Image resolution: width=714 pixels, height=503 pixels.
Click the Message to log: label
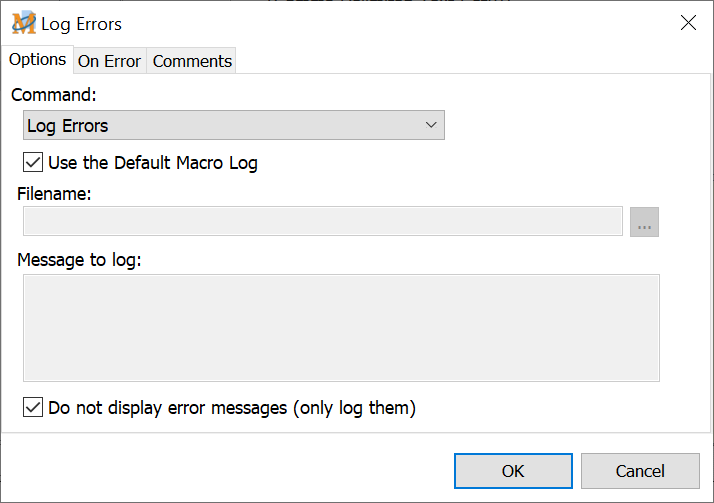coord(79,260)
